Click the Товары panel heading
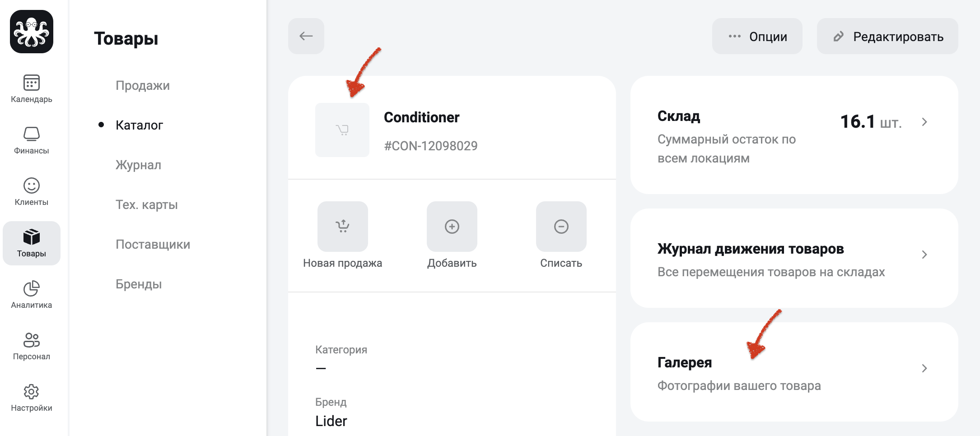Image resolution: width=980 pixels, height=436 pixels. pos(126,38)
